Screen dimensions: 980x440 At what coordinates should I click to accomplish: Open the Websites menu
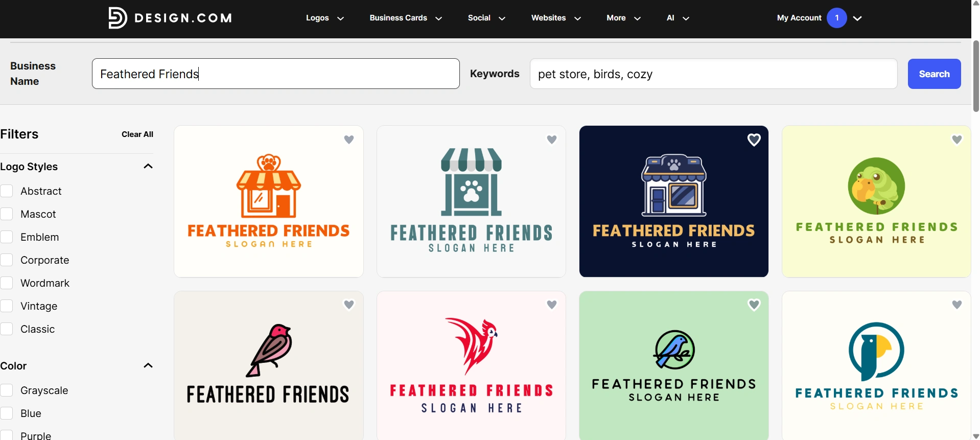point(556,18)
